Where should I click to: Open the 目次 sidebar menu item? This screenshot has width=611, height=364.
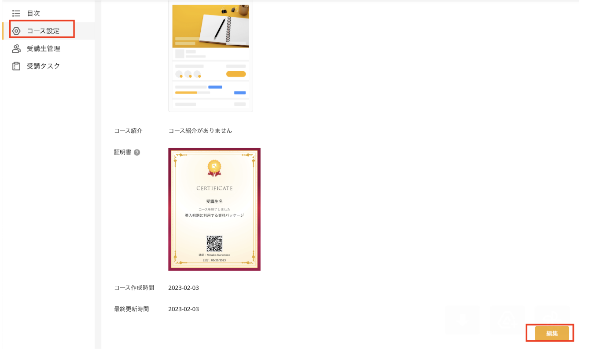[48, 14]
